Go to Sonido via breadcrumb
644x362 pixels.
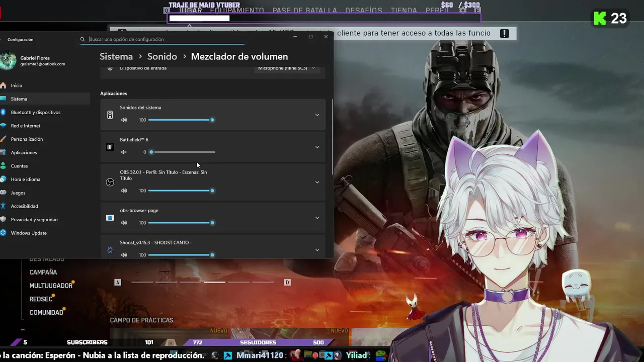162,57
